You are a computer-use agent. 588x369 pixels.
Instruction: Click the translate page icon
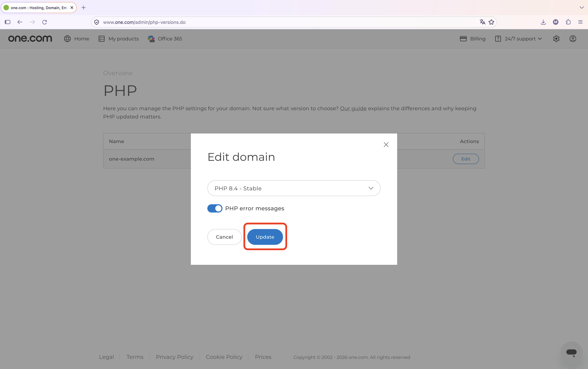pyautogui.click(x=482, y=22)
